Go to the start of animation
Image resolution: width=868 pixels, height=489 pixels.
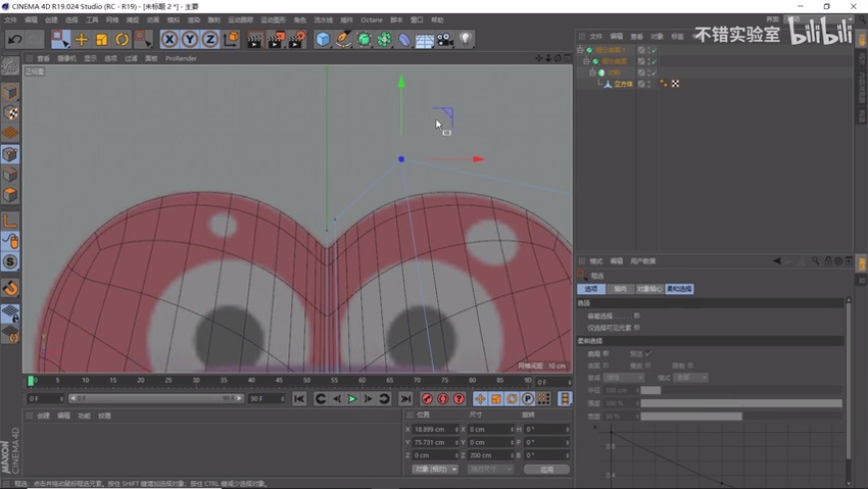(x=299, y=399)
